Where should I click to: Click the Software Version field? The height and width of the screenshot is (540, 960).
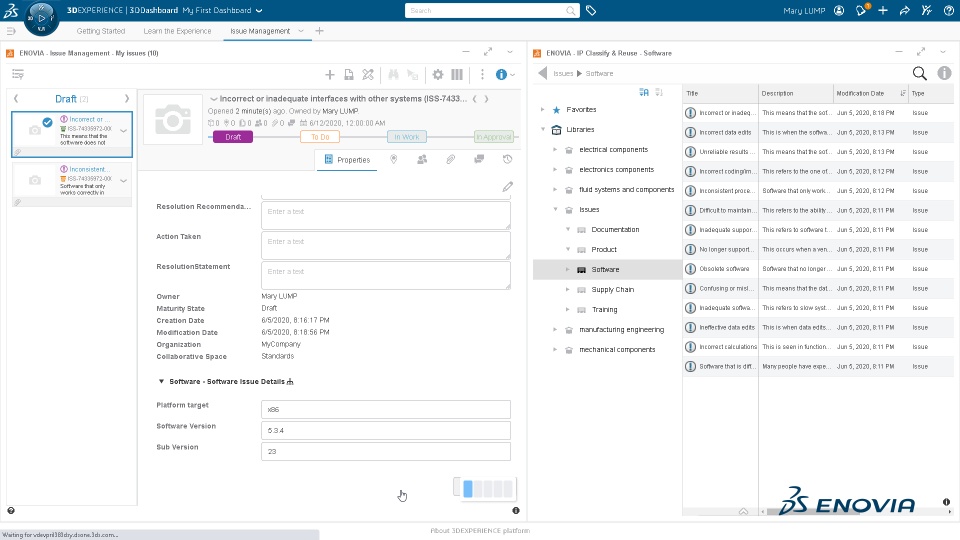(386, 430)
